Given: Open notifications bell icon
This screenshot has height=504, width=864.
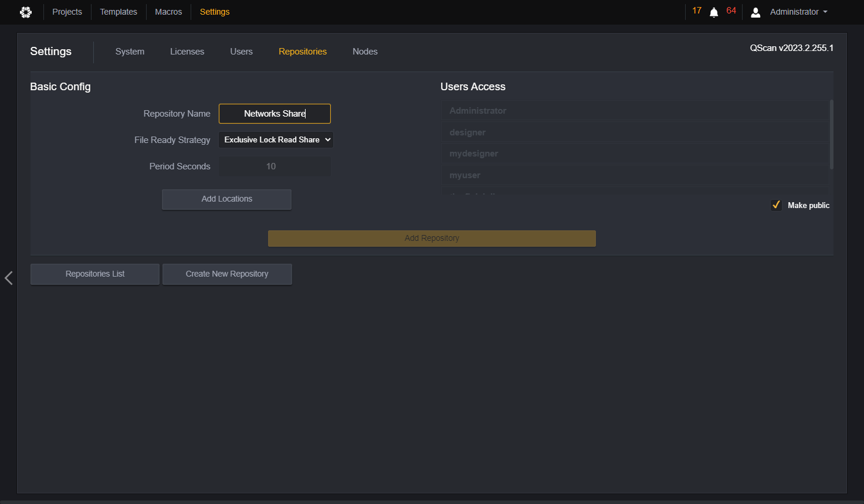Looking at the screenshot, I should (x=714, y=12).
